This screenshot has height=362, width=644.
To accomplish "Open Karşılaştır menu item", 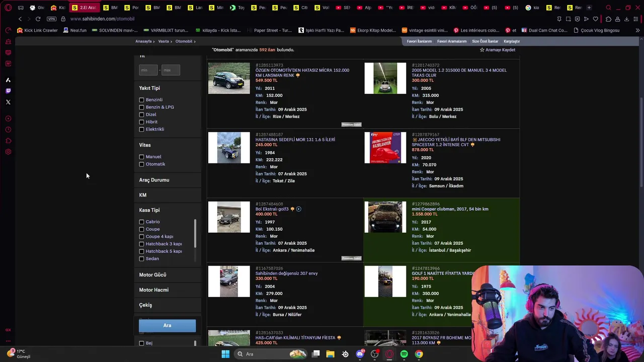I will click(512, 41).
